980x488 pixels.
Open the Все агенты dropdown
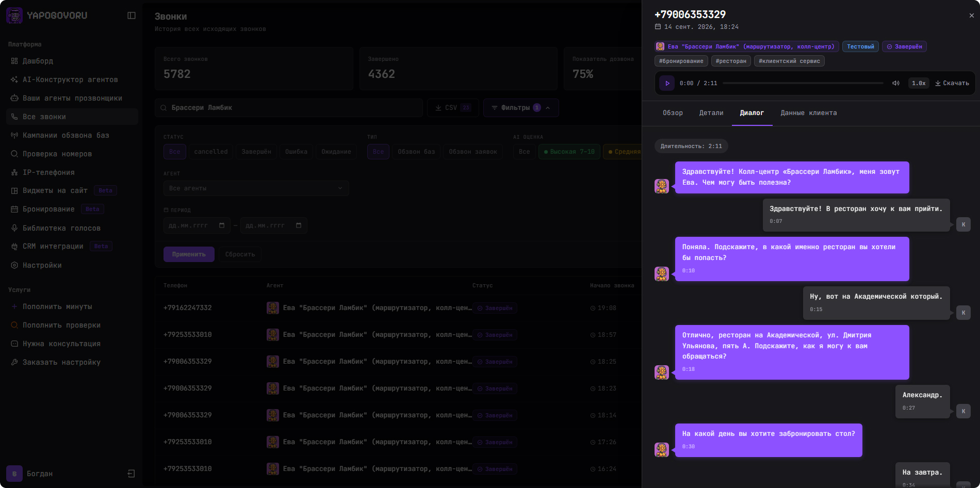click(256, 188)
